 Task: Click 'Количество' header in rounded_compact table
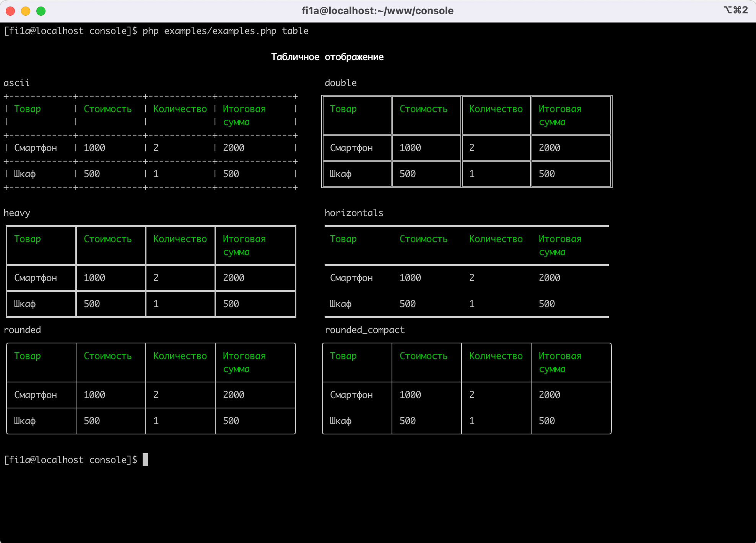tap(496, 356)
